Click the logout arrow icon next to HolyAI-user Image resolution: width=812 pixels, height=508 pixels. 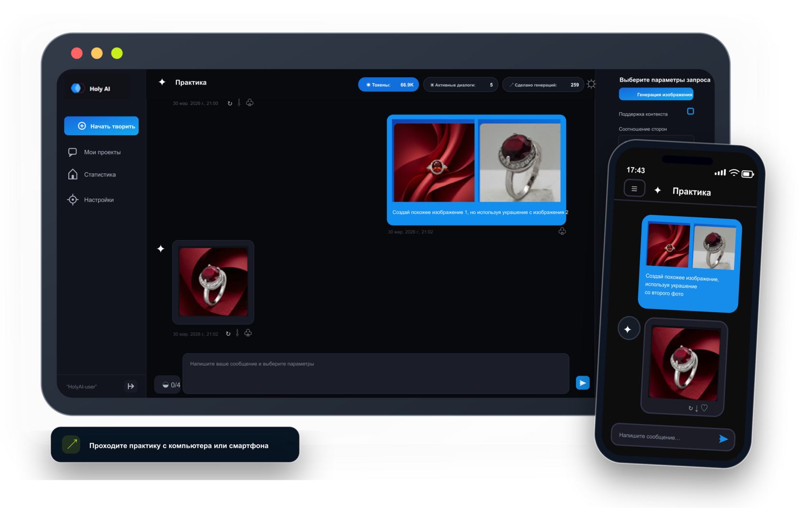click(130, 386)
